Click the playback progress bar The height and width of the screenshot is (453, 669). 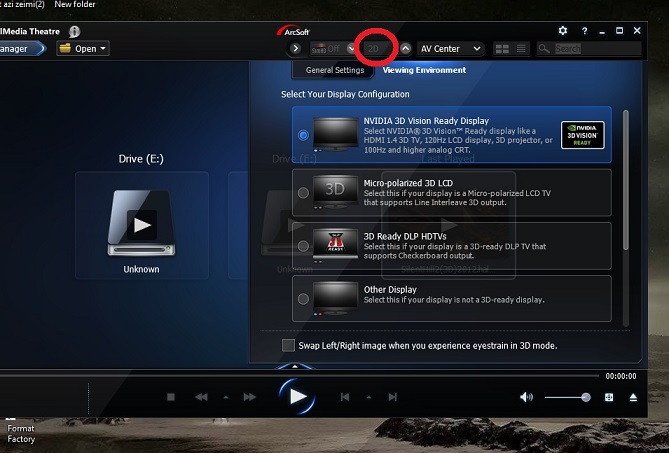pyautogui.click(x=300, y=375)
